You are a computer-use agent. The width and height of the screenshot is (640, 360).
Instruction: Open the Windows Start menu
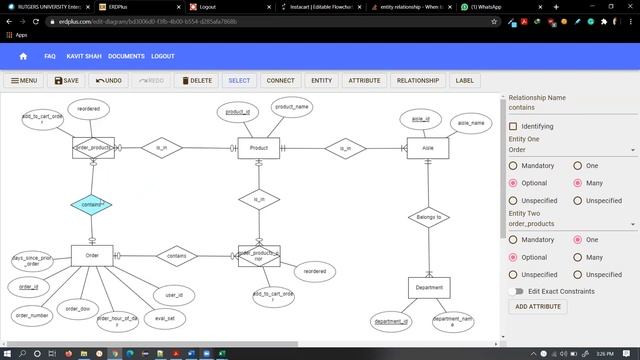pos(7,353)
